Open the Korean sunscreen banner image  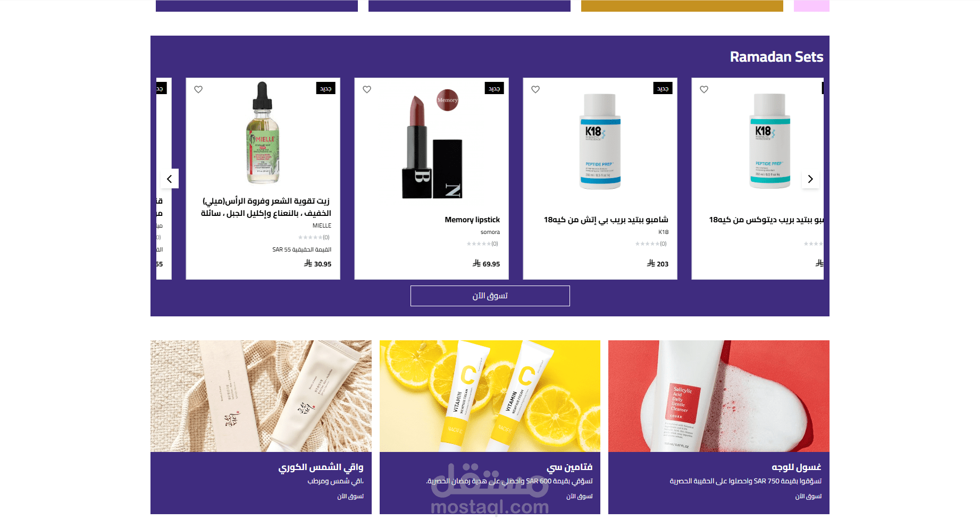[261, 396]
